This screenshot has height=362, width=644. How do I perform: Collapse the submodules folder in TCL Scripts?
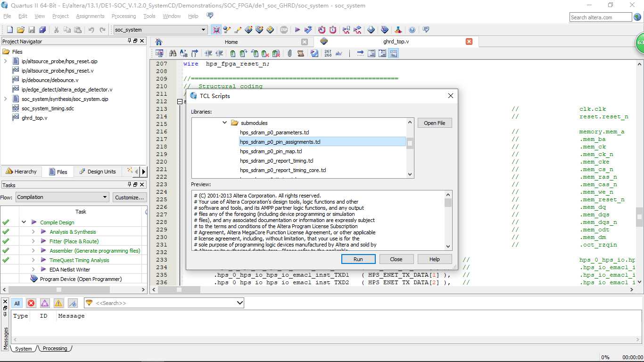point(225,123)
